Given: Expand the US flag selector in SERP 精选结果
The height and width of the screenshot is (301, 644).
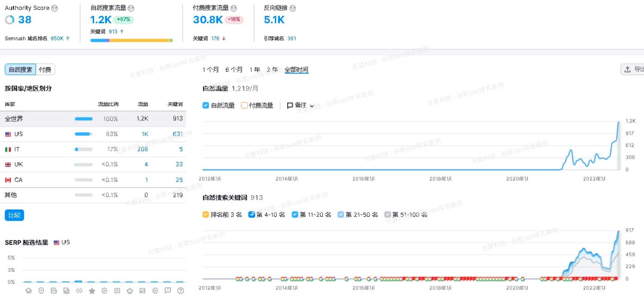Looking at the screenshot, I should [x=62, y=242].
